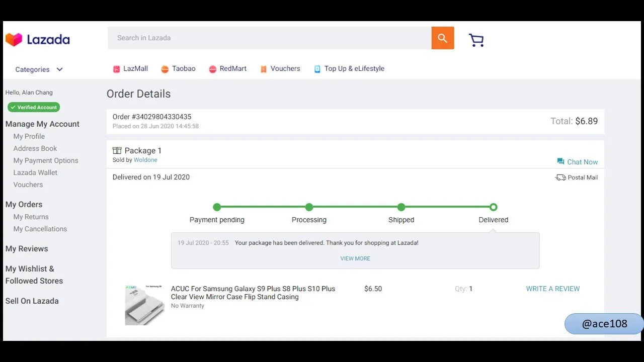Image resolution: width=644 pixels, height=362 pixels.
Task: Click the No Warranty label
Action: click(x=188, y=306)
